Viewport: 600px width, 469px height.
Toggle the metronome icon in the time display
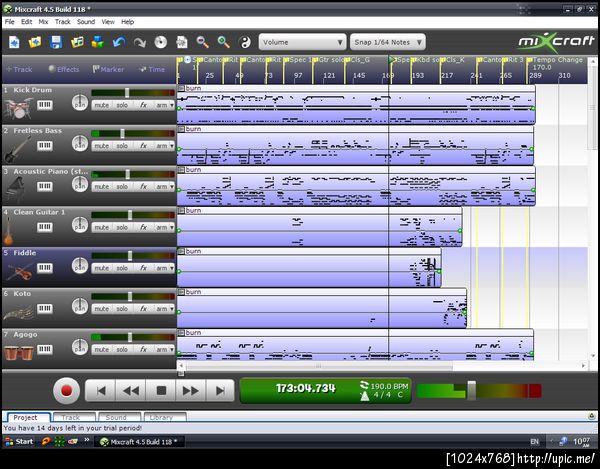365,396
